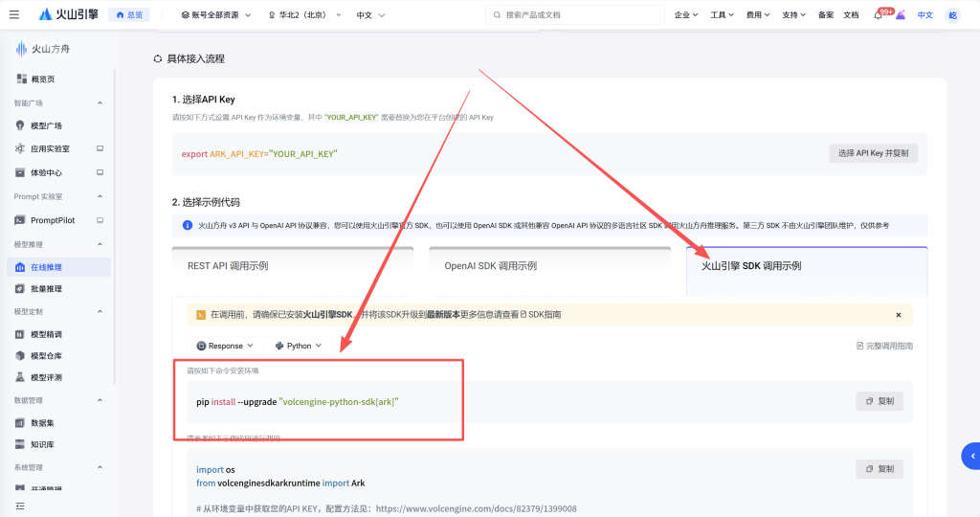
Task: Collapse the 智能广场 sidebar section
Action: click(100, 102)
